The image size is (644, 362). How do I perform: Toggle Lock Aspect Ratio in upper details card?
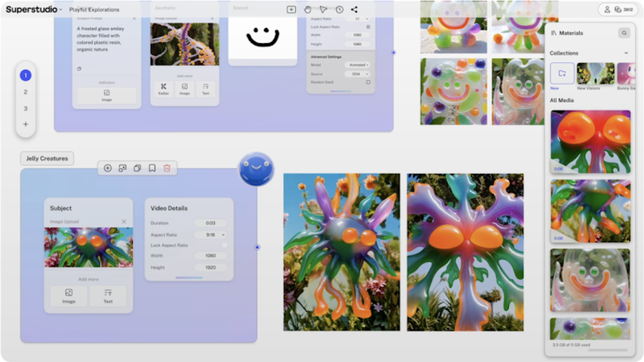click(368, 27)
